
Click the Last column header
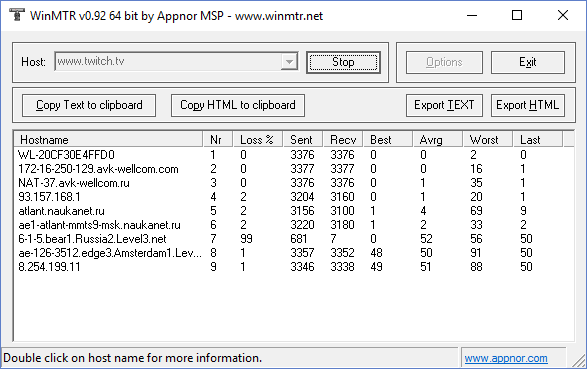537,140
